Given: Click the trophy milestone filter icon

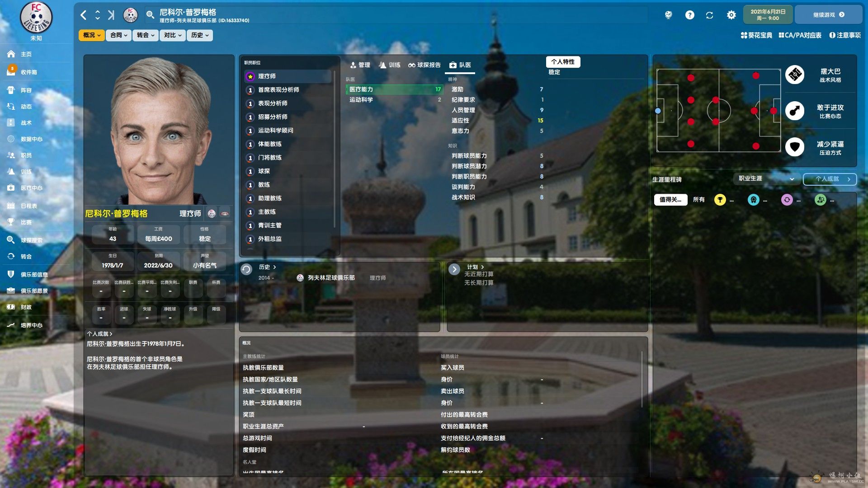Looking at the screenshot, I should click(720, 200).
